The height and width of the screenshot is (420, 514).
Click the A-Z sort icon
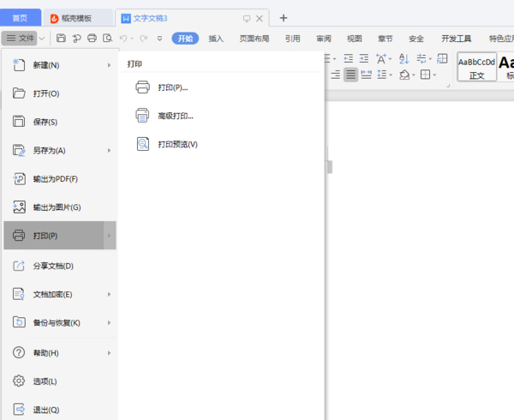pyautogui.click(x=403, y=58)
